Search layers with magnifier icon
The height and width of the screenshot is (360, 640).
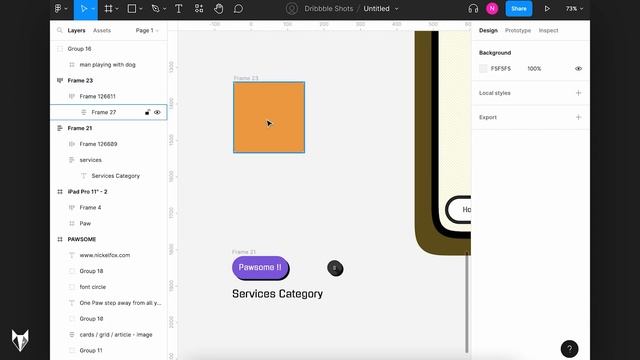point(60,30)
